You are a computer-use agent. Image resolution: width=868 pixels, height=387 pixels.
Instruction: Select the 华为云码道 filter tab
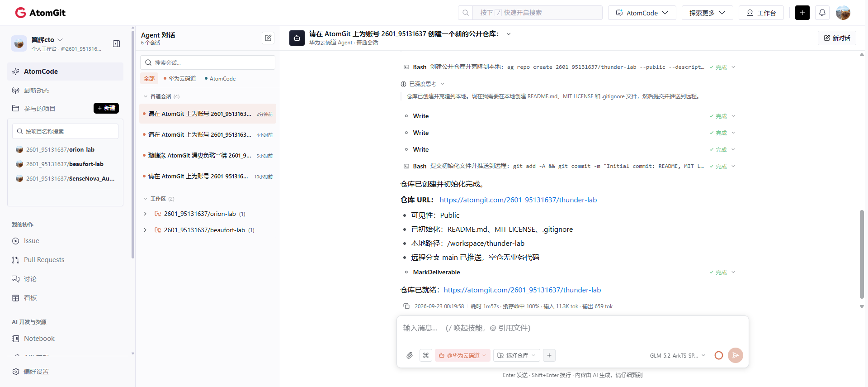point(179,78)
